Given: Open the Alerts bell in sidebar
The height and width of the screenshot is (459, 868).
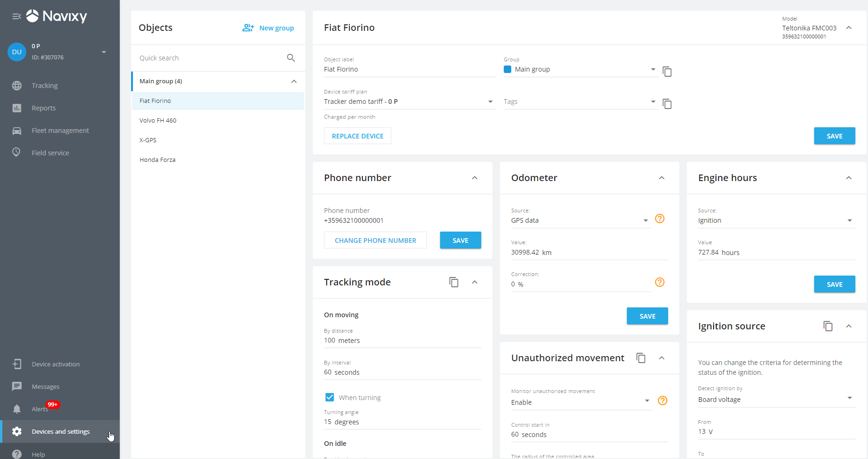Looking at the screenshot, I should pyautogui.click(x=17, y=409).
